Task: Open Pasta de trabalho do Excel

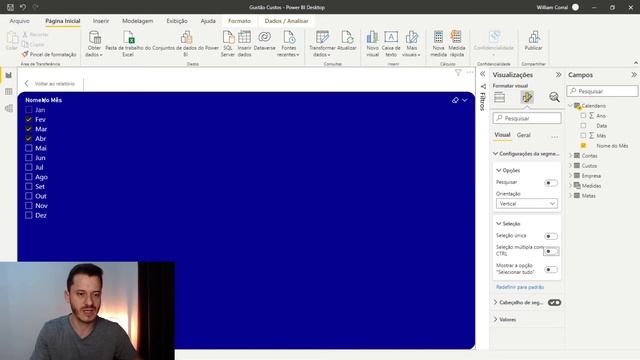Action: click(128, 43)
